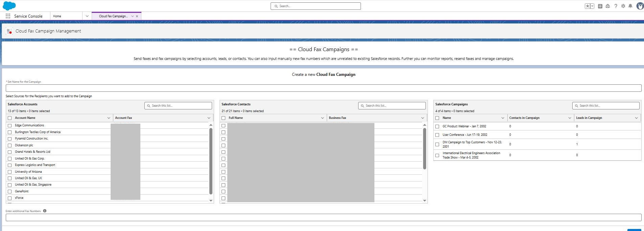This screenshot has height=231, width=644.
Task: Open the user profile avatar
Action: [640, 6]
